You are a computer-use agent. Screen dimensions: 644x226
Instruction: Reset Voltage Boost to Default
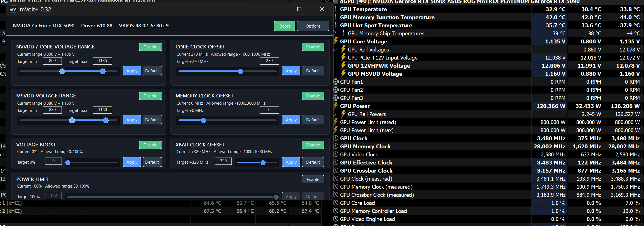pyautogui.click(x=152, y=162)
